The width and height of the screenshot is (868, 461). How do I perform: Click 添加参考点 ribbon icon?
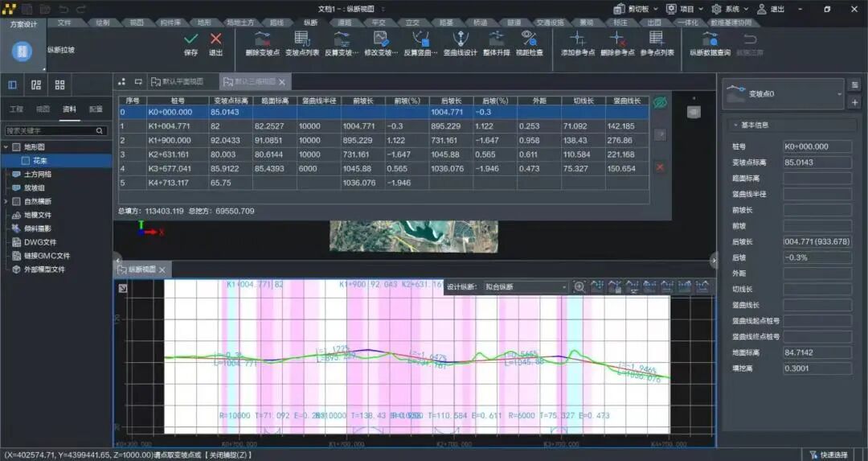click(577, 39)
